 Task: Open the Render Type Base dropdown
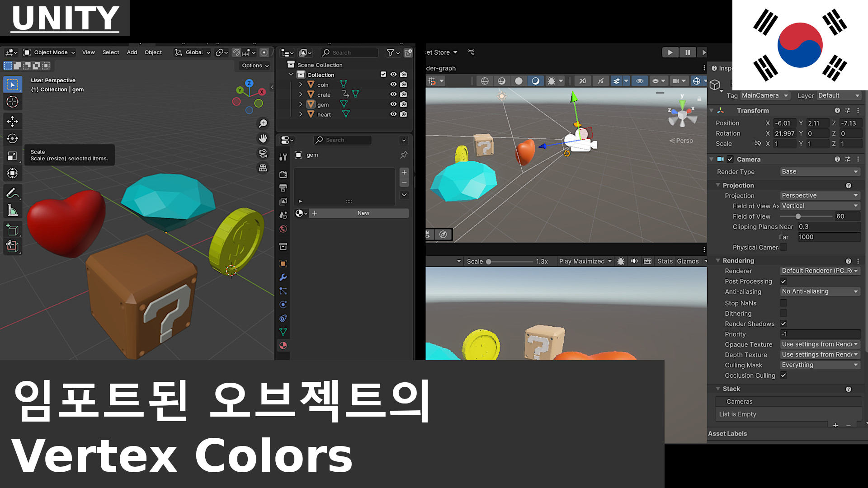click(x=820, y=172)
